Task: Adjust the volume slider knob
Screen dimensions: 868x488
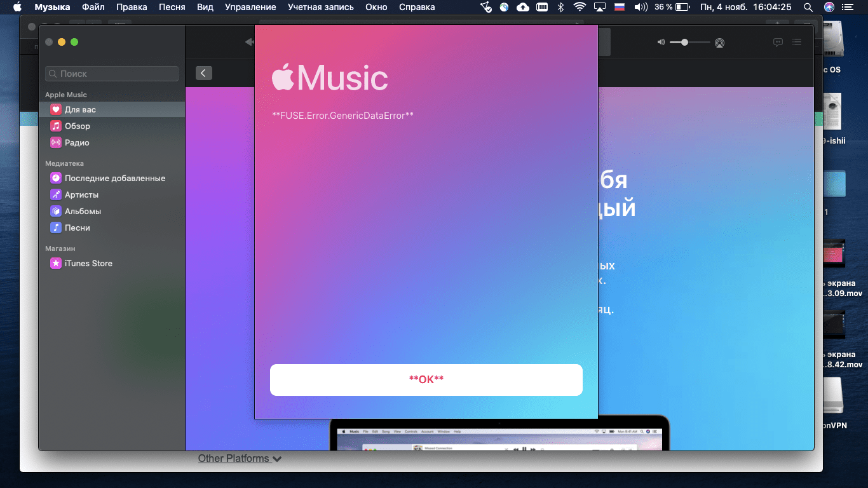Action: pos(684,43)
